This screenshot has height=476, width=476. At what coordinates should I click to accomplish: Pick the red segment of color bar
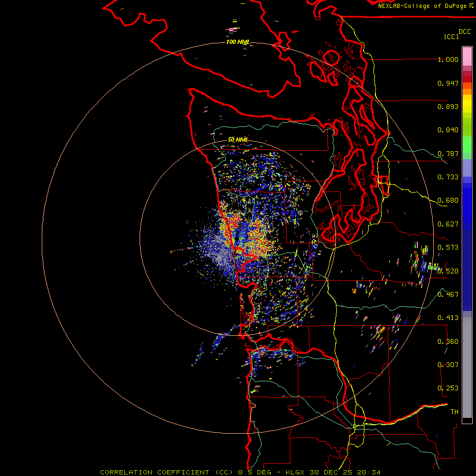(467, 79)
